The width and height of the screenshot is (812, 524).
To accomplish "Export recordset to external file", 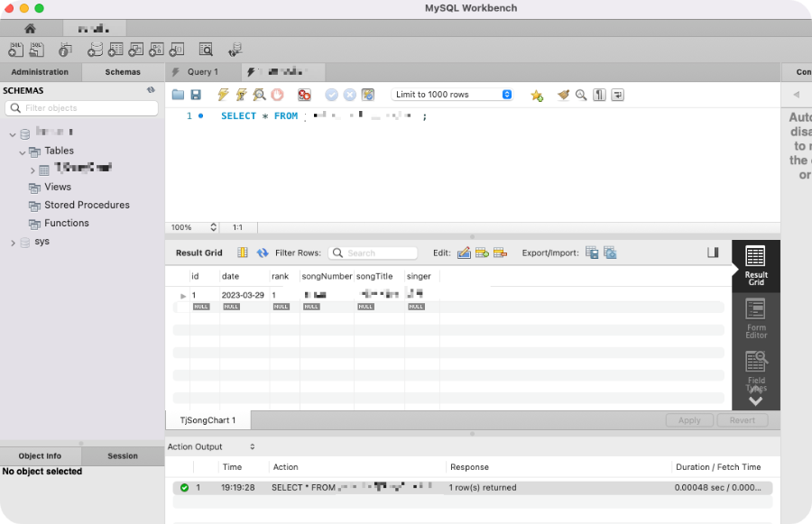I will [592, 253].
